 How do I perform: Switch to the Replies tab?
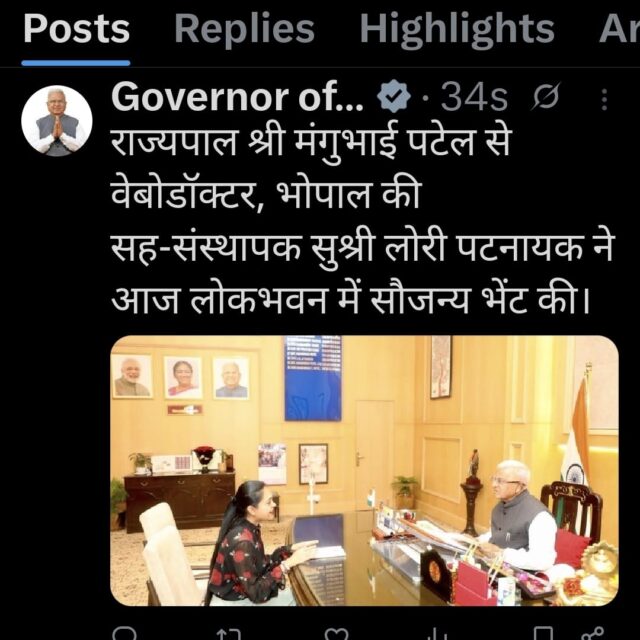(244, 29)
